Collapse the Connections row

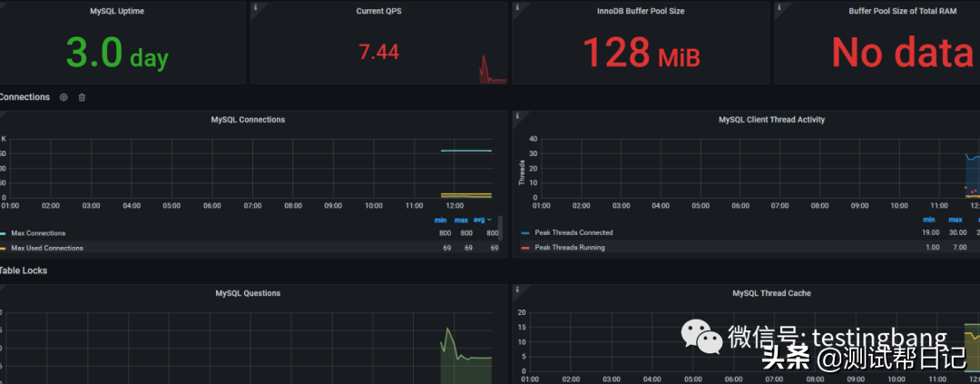[24, 97]
